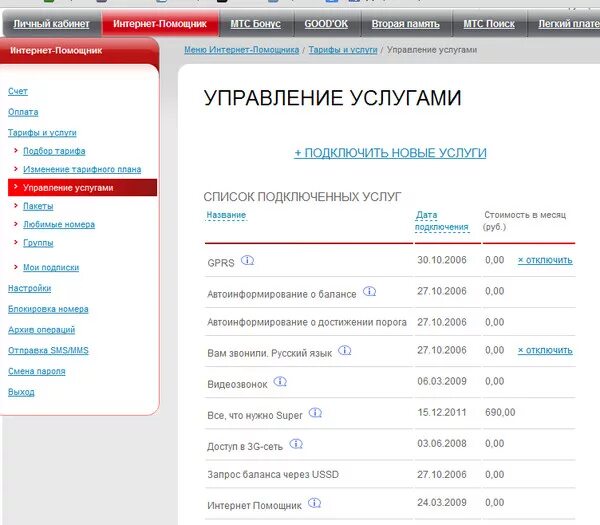Image resolution: width=600 pixels, height=525 pixels.
Task: Click info icon beside Вам звонили. Русский язык
Action: tap(344, 350)
